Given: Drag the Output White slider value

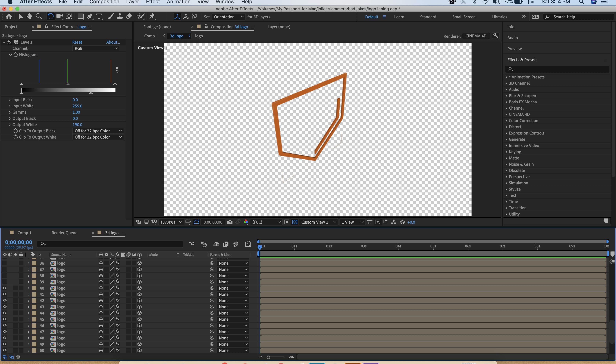Looking at the screenshot, I should pos(77,124).
